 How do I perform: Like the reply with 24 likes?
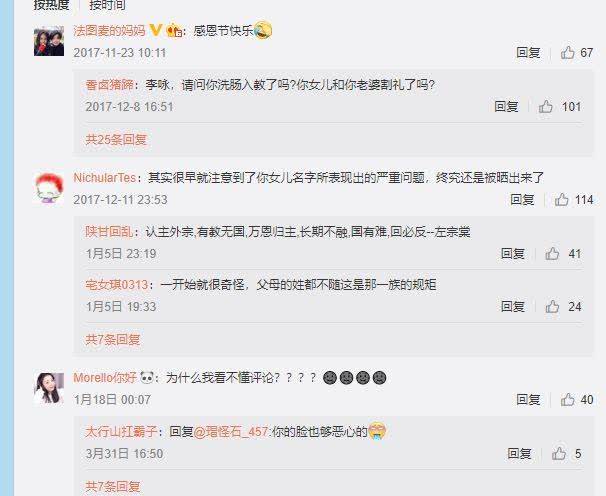point(552,307)
